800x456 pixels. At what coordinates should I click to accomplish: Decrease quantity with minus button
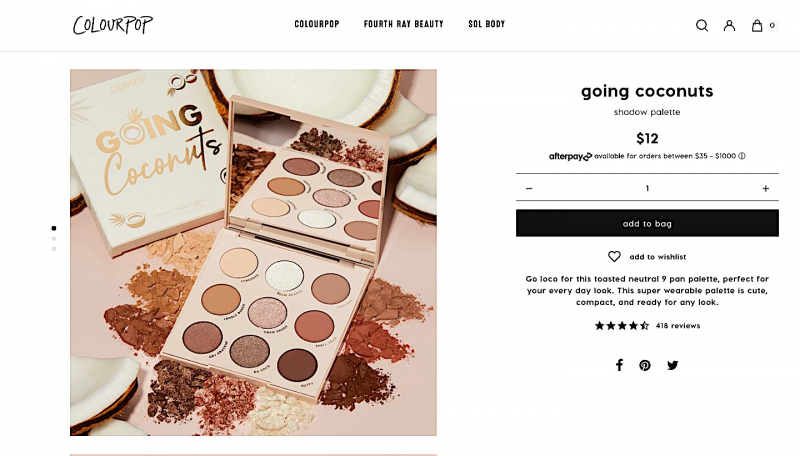click(x=529, y=188)
